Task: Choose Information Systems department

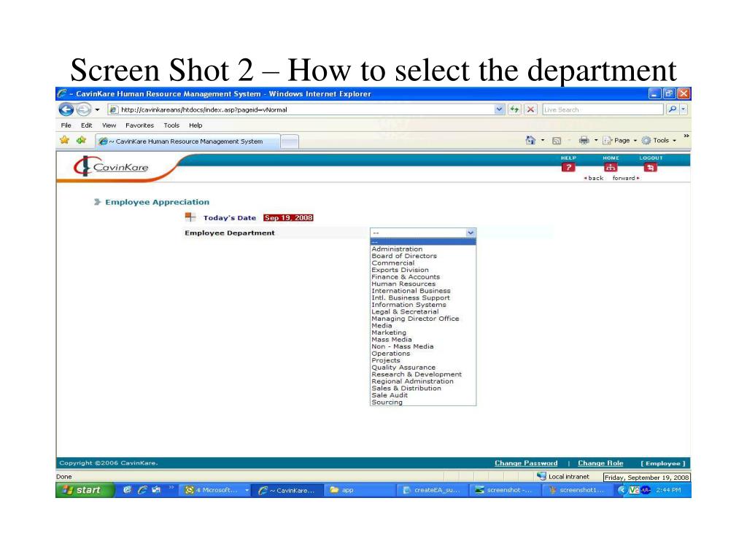Action: pyautogui.click(x=423, y=305)
